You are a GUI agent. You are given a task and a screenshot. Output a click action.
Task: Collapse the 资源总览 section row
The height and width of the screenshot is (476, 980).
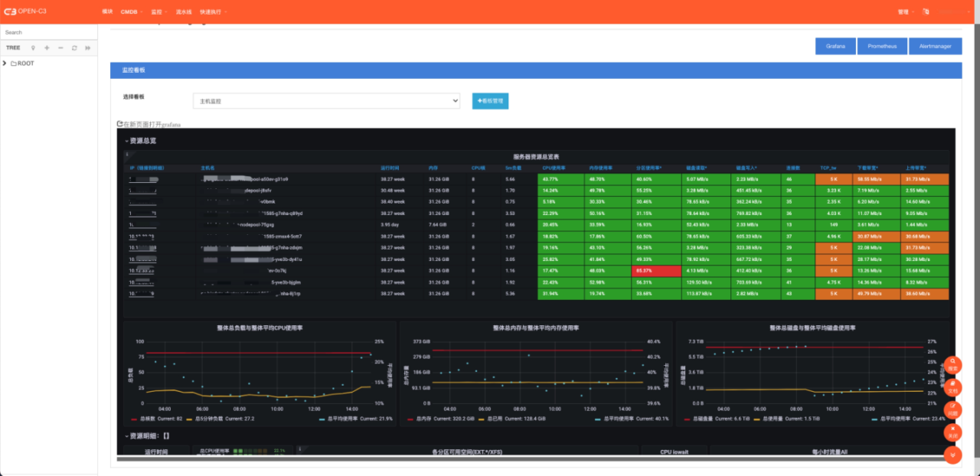pos(142,141)
